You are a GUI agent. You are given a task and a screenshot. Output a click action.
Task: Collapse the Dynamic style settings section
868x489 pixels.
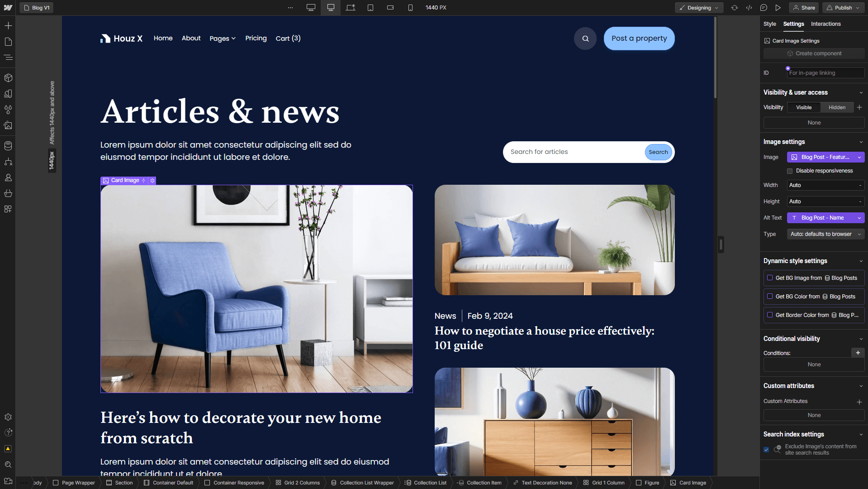(x=861, y=261)
